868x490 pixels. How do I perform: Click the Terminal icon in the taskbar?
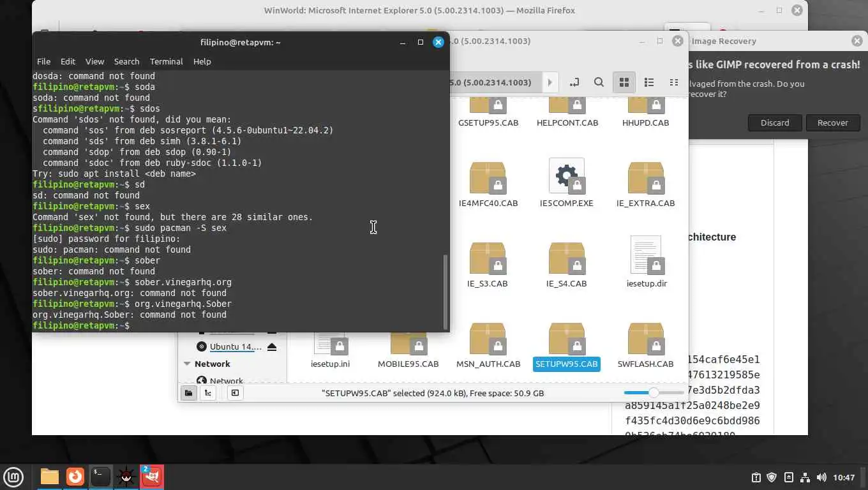100,477
